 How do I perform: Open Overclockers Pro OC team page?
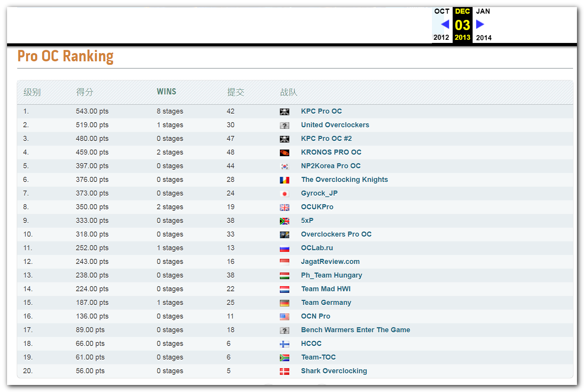336,234
